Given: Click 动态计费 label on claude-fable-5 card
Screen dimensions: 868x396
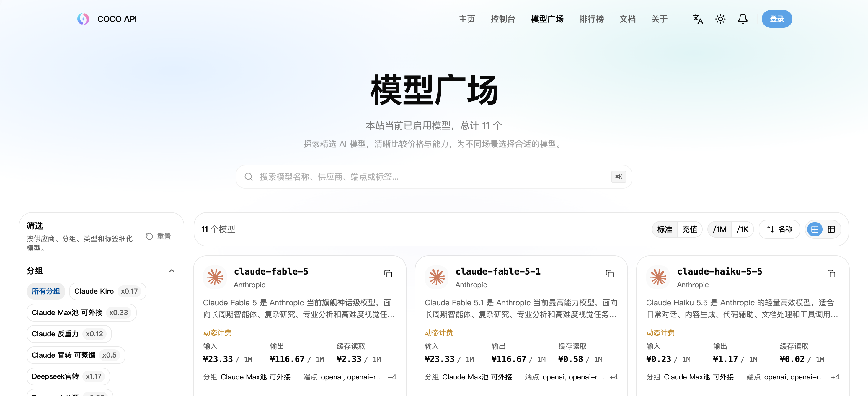Looking at the screenshot, I should tap(217, 332).
